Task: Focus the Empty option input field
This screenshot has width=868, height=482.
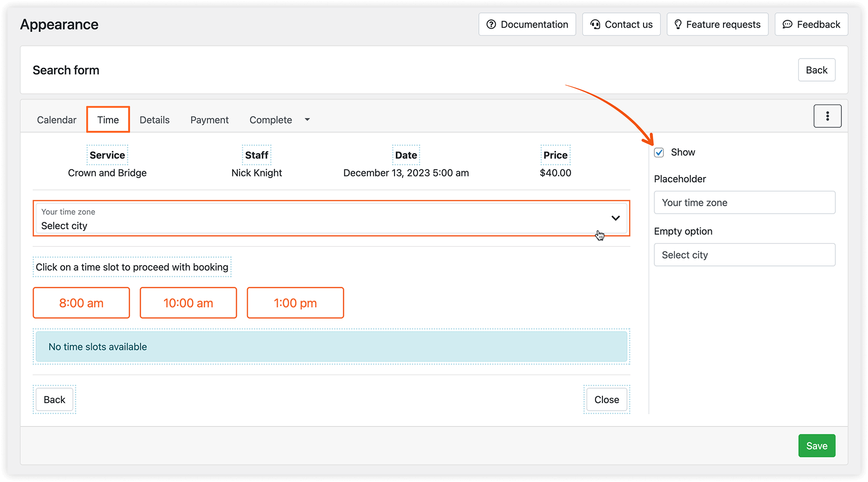Action: point(744,255)
